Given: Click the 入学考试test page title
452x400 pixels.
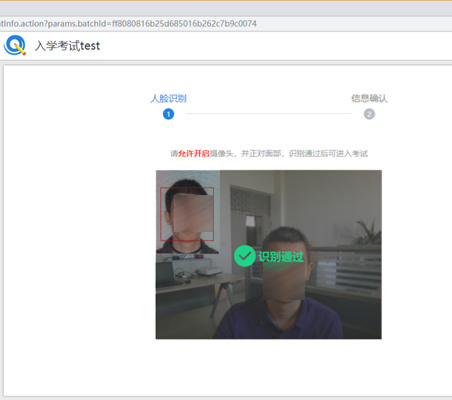Looking at the screenshot, I should (x=67, y=46).
